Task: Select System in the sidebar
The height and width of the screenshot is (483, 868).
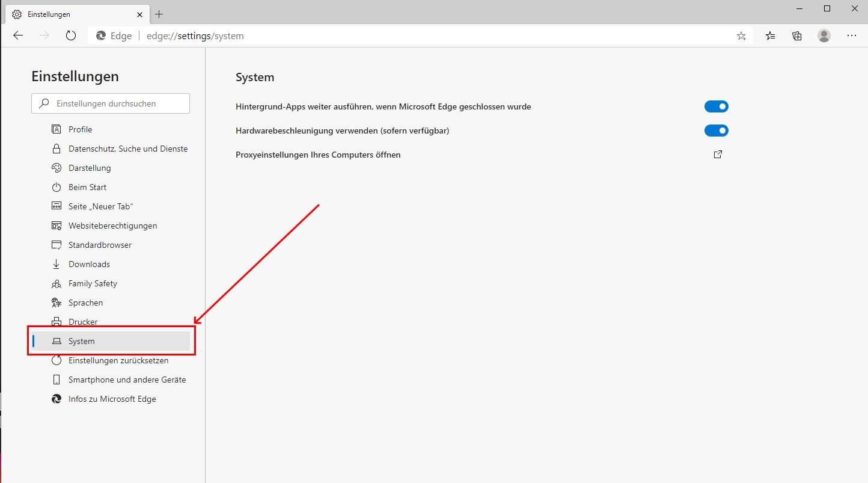Action: click(x=111, y=341)
